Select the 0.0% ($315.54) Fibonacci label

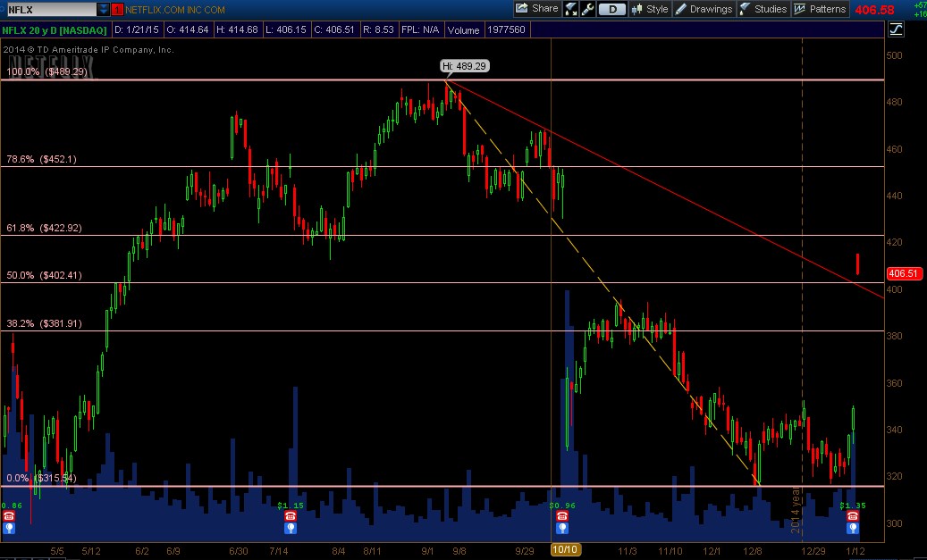[41, 478]
